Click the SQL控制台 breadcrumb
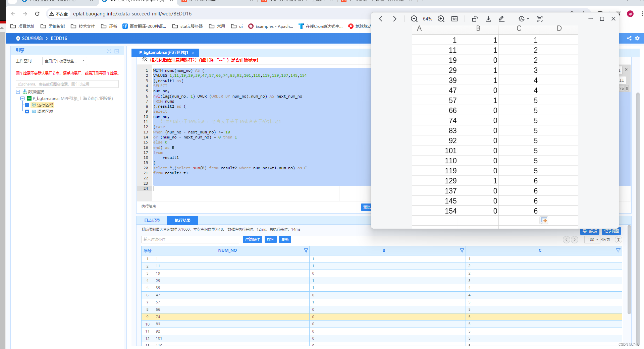 point(33,38)
